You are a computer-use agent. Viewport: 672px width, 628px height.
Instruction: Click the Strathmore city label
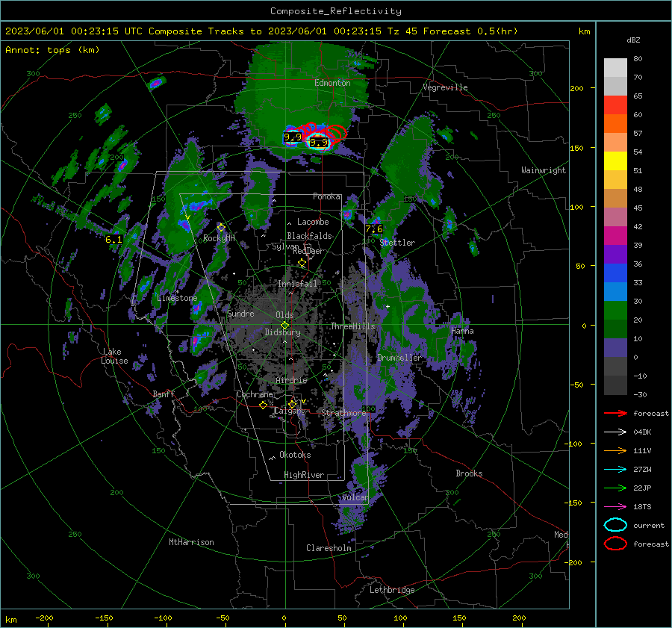coord(343,413)
